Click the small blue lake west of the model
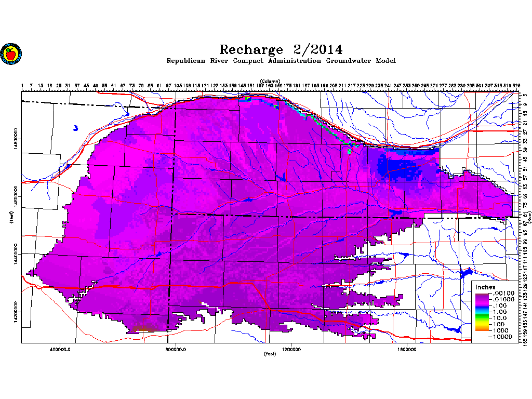The width and height of the screenshot is (532, 399). tap(76, 127)
